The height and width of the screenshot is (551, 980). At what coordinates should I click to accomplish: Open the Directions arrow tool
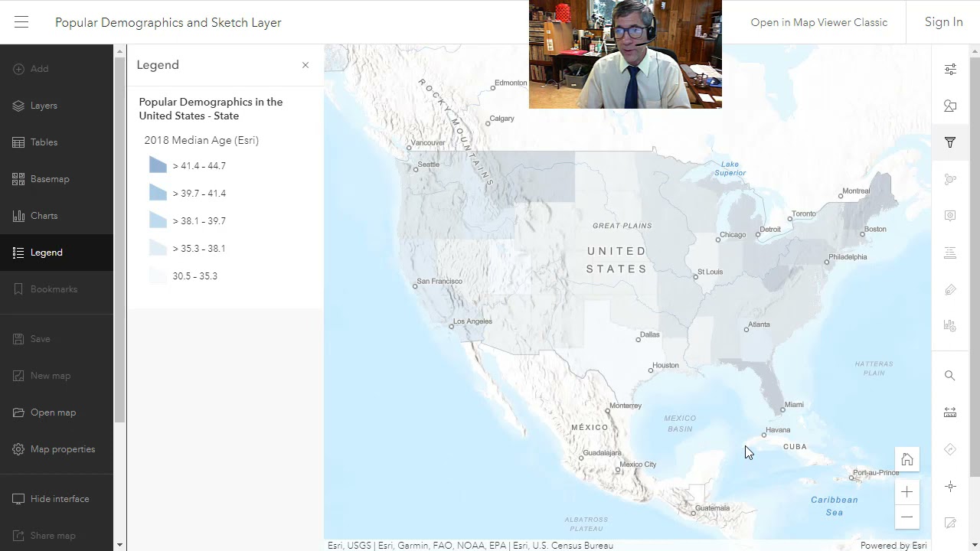pos(950,449)
